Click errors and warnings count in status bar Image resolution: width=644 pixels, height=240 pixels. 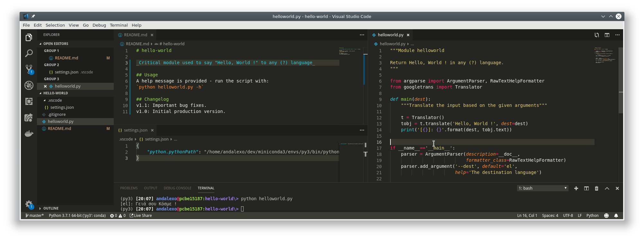[x=118, y=216]
